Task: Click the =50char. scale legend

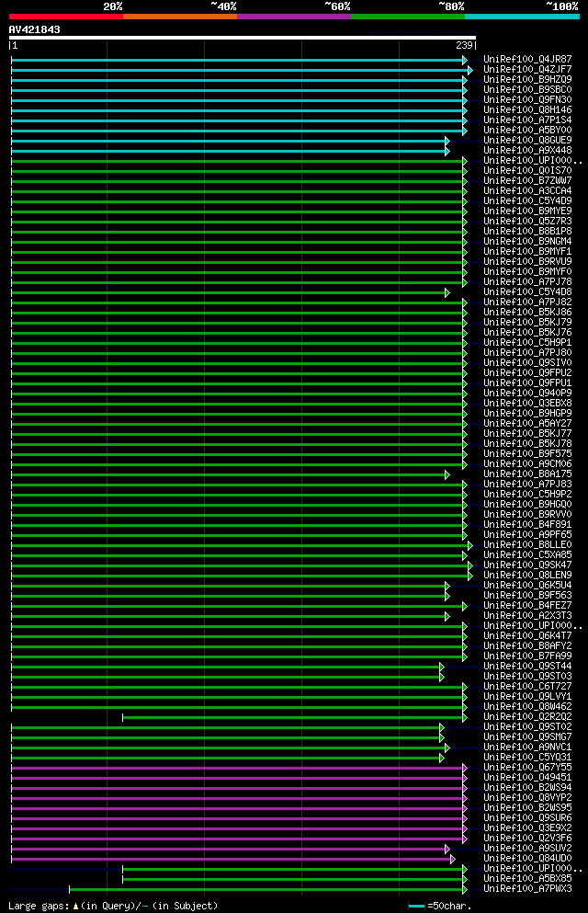Action: pos(440,906)
